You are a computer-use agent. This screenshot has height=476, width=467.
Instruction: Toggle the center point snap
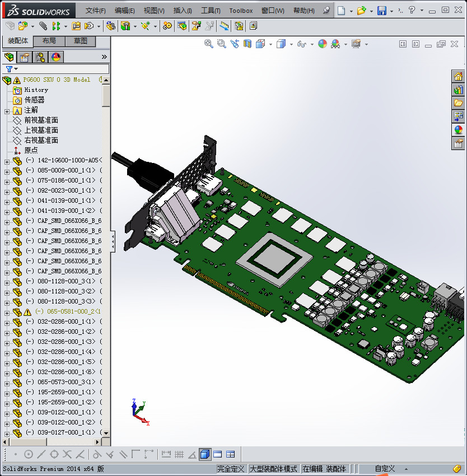(x=29, y=455)
